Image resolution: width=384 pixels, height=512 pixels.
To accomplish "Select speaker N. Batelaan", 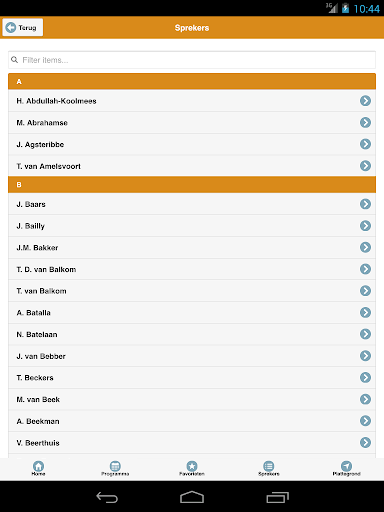I will click(192, 334).
